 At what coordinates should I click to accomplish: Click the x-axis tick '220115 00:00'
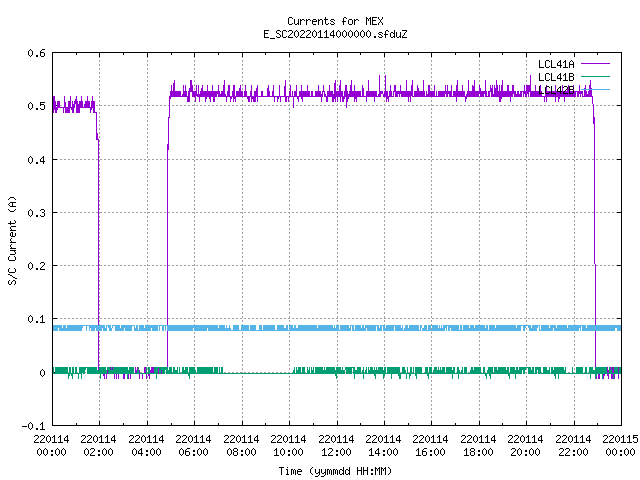point(620,446)
